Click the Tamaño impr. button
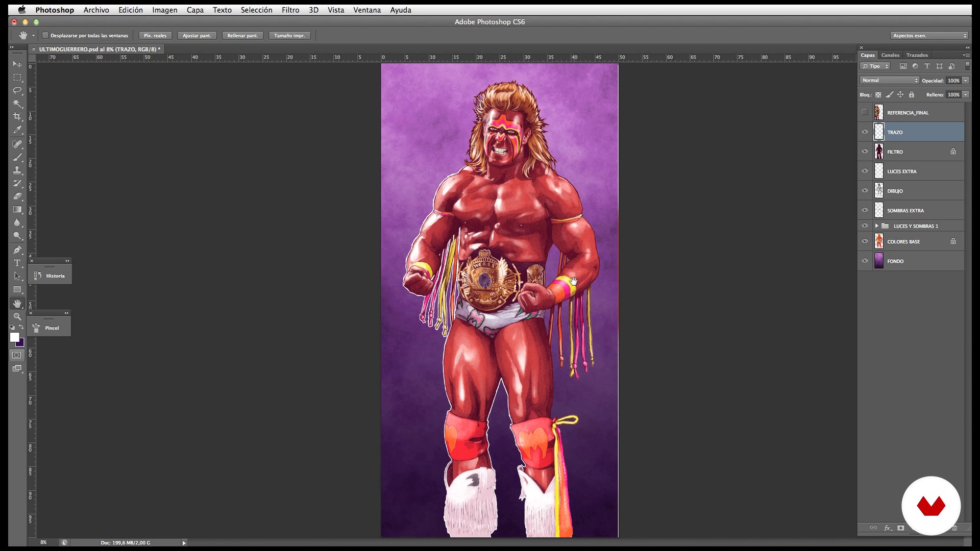 pyautogui.click(x=289, y=35)
